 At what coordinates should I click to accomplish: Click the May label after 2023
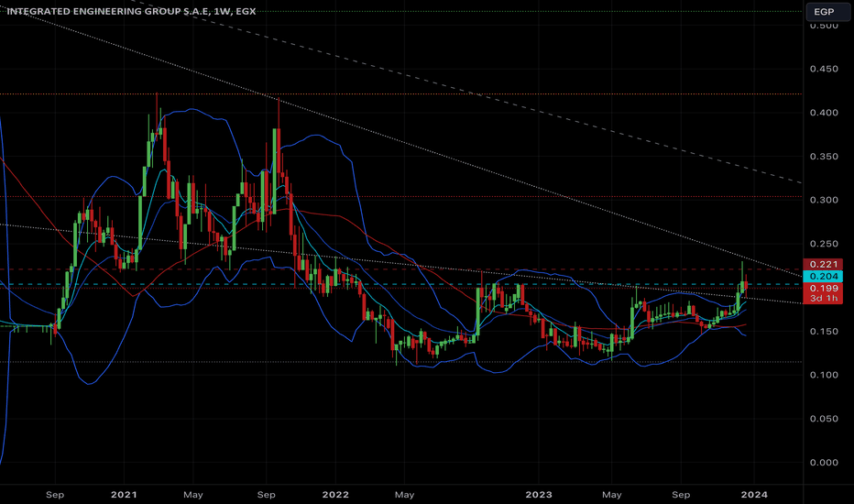[x=611, y=495]
